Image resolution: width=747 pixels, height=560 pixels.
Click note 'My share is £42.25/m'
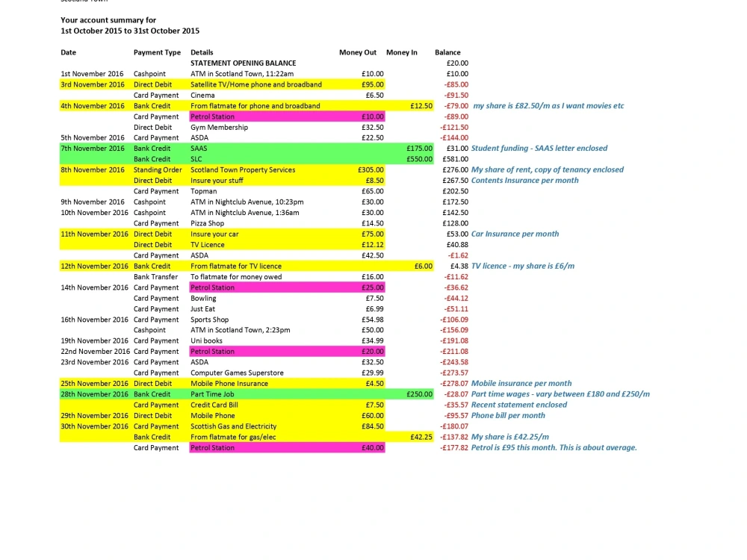click(x=510, y=437)
